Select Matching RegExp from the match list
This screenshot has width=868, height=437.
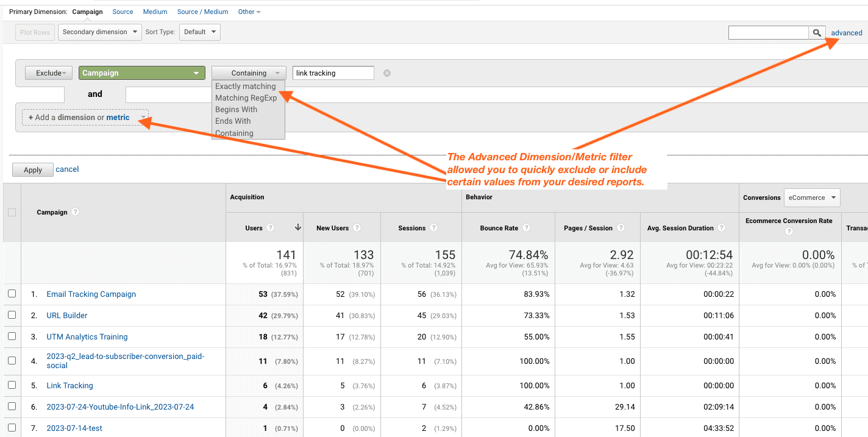[246, 98]
